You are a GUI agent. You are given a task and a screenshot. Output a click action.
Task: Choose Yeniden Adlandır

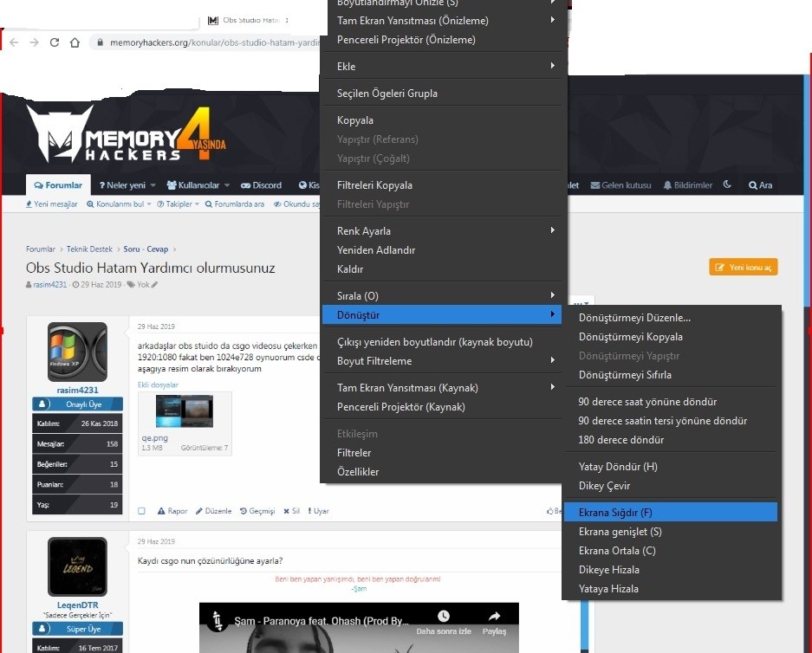click(443, 250)
